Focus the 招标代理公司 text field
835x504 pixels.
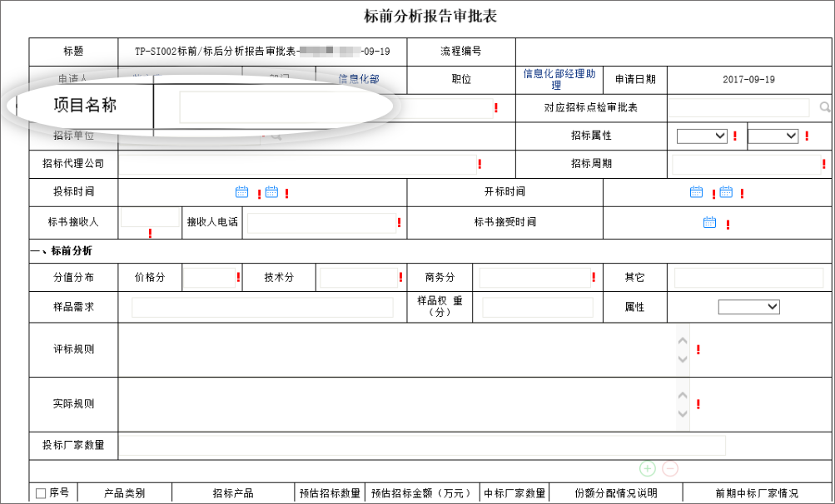pos(297,164)
